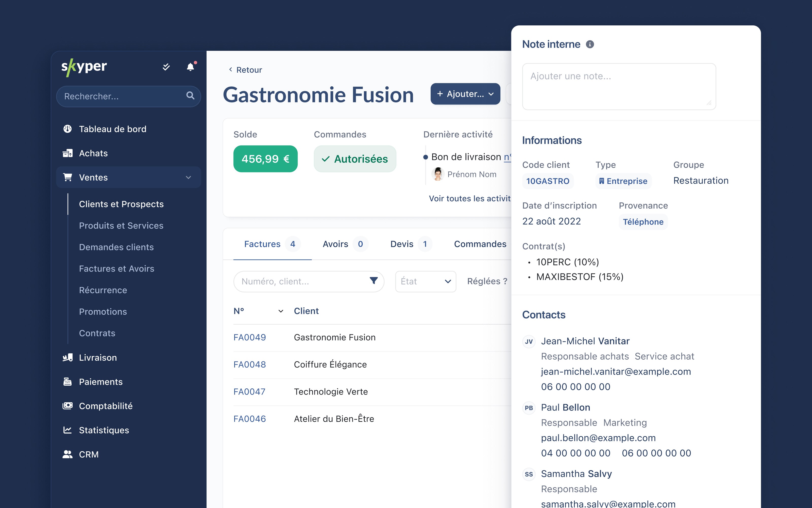The image size is (812, 508).
Task: Click the Tableau de bord gauge icon
Action: [67, 129]
